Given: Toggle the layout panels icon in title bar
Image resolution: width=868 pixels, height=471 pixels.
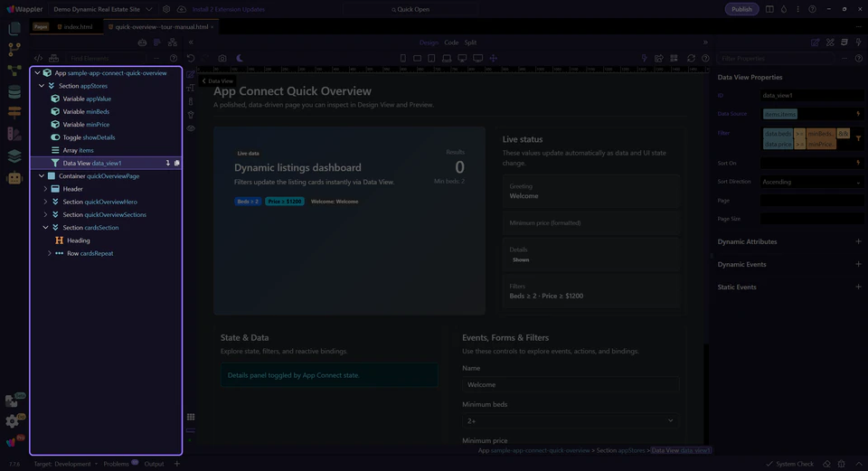Looking at the screenshot, I should (x=769, y=9).
